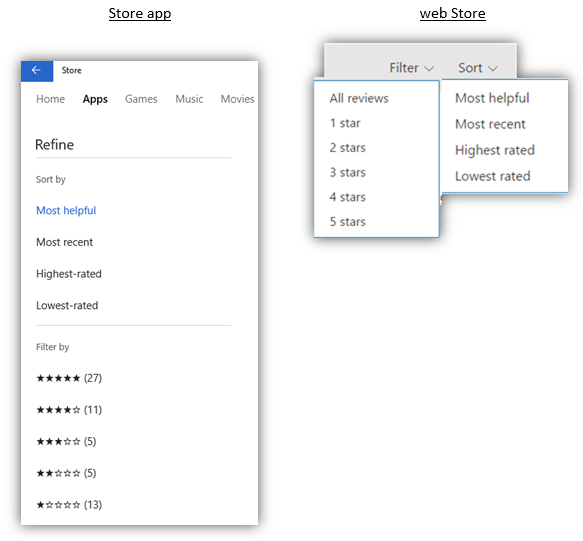Go to the Music tab
Viewport: 583px width, 541px height.
click(x=189, y=99)
